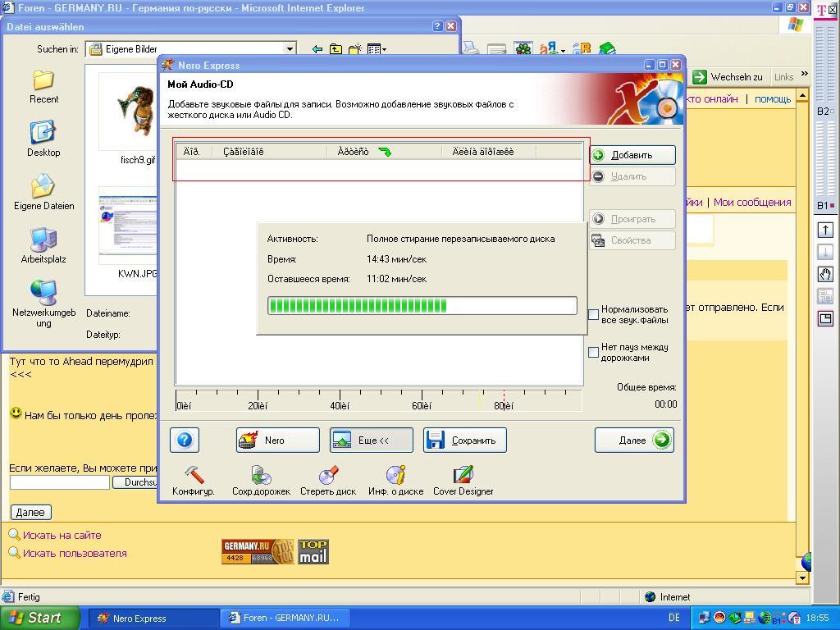
Task: Create new folder icon in file dialog
Action: click(354, 49)
